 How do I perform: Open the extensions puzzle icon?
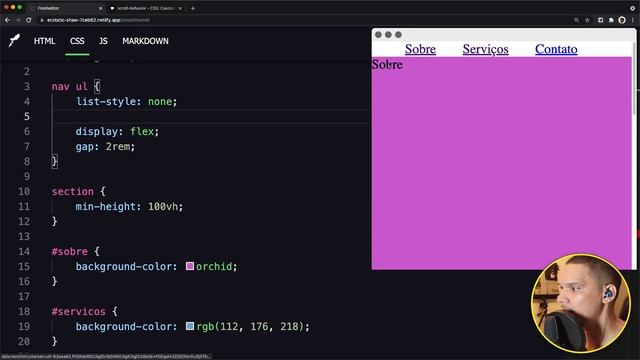611,20
